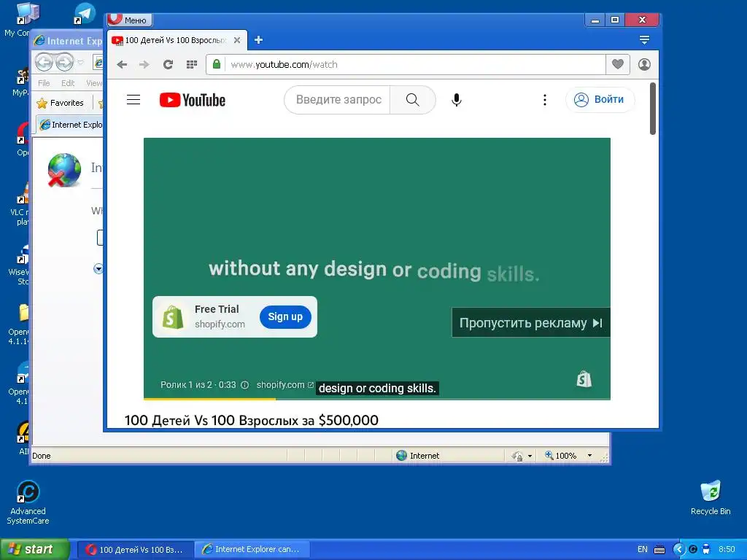
Task: Close the YouTube tab in Opera
Action: 237,40
